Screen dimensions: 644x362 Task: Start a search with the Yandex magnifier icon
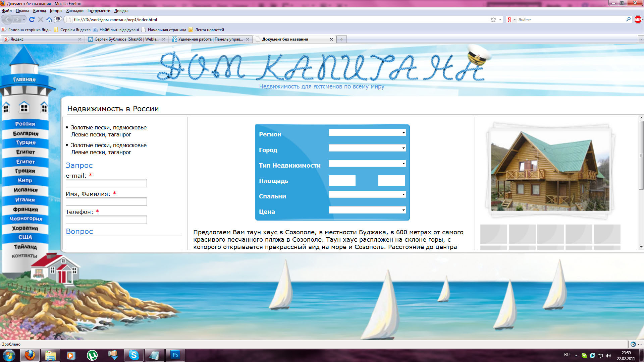click(x=629, y=19)
